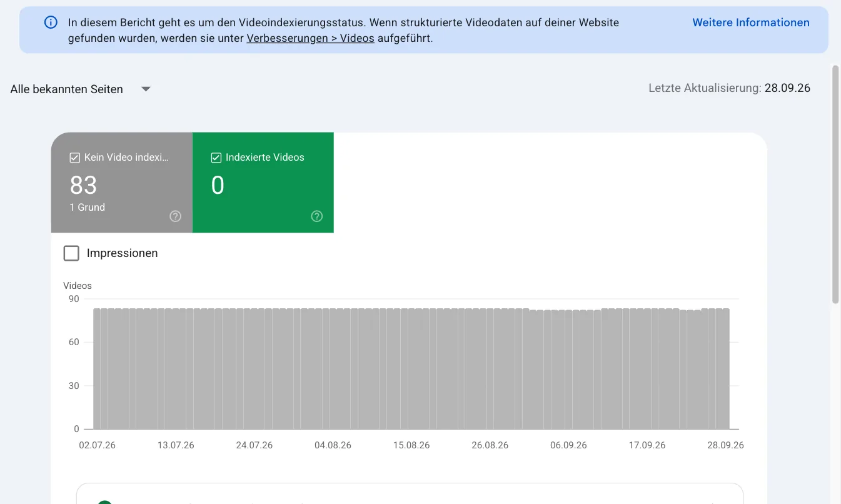
Task: Click the 1 Grund text
Action: (88, 207)
